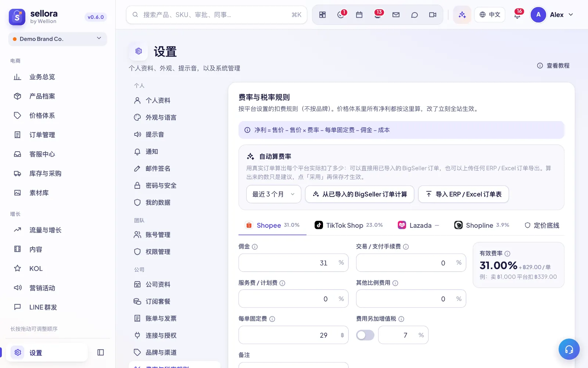
Task: Open the headset support chat button
Action: coord(569,349)
